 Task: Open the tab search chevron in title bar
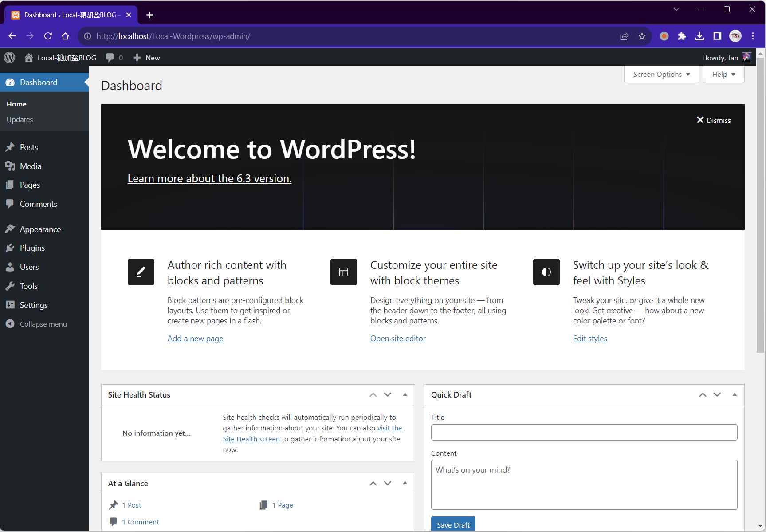tap(676, 9)
